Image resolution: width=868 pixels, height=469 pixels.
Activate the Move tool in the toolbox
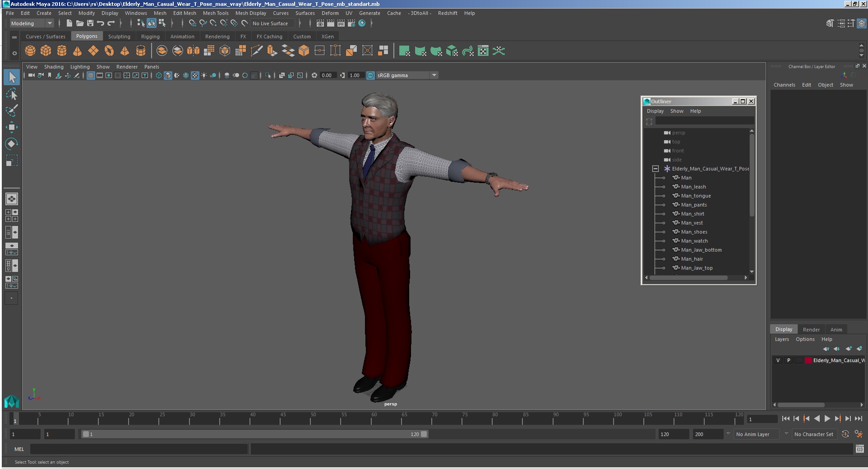coord(12,127)
